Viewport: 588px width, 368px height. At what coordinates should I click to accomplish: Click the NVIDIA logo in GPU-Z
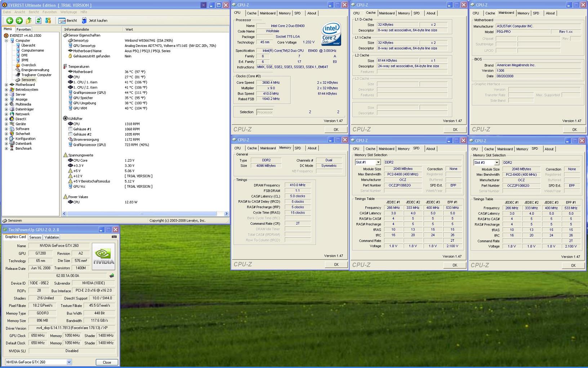point(103,257)
